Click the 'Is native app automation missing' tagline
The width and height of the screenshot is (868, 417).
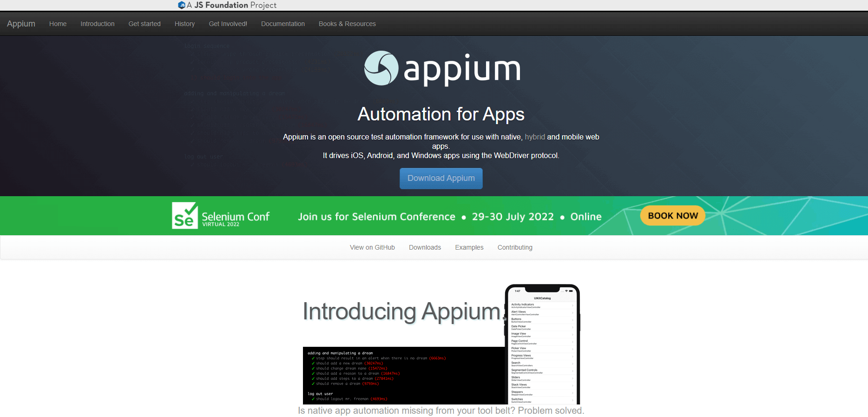441,410
